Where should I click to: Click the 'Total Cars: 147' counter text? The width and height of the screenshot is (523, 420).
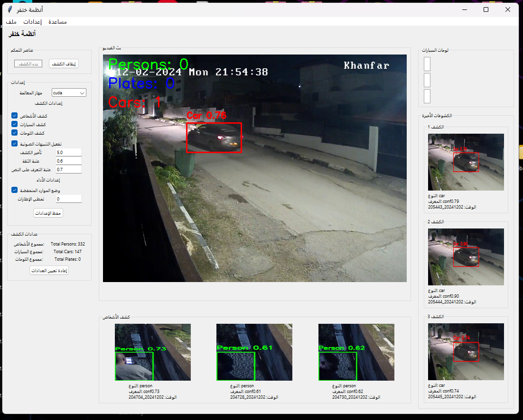68,252
